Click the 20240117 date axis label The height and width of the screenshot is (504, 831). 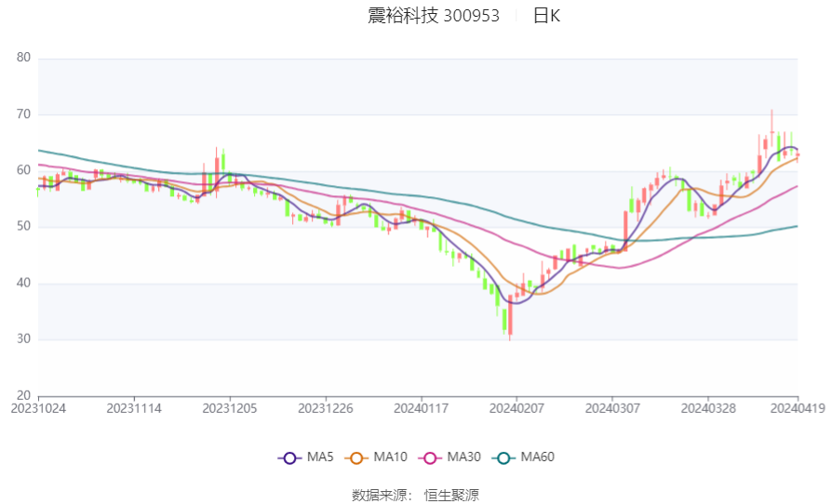[421, 409]
